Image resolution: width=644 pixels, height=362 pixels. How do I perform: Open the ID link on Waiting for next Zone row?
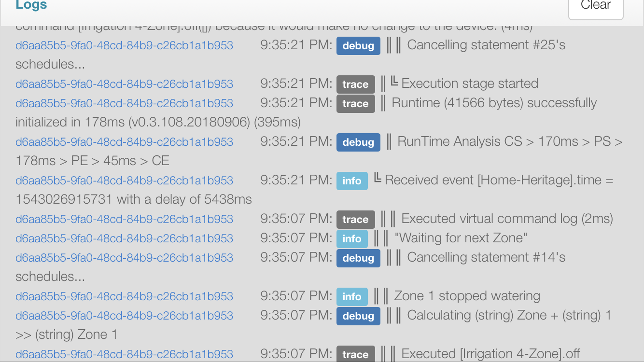[x=124, y=238]
